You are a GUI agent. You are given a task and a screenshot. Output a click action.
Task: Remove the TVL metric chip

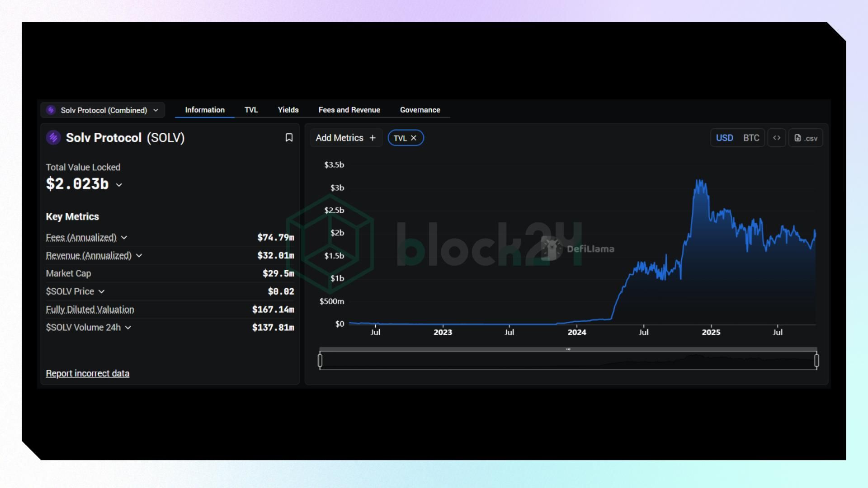(x=413, y=138)
